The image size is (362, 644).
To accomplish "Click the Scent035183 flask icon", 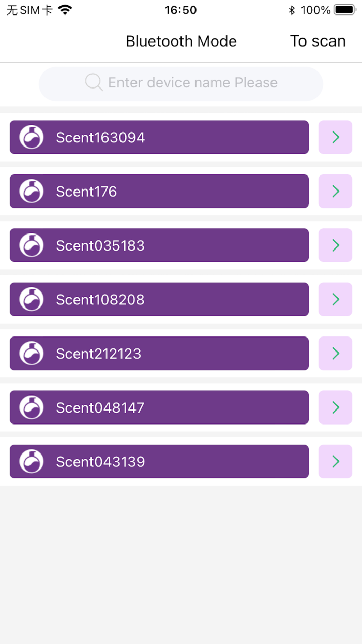I will coord(31,245).
